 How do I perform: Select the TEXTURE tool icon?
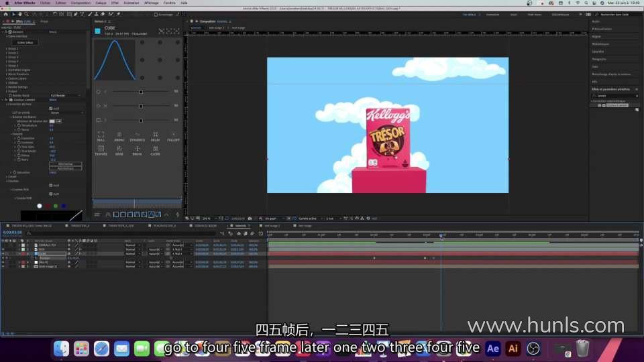[x=101, y=149]
